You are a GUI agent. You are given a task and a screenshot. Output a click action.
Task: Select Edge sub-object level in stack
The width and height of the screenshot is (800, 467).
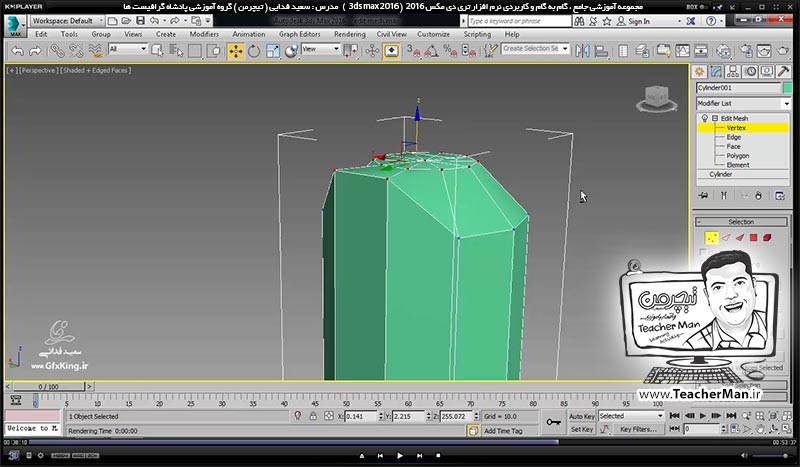click(734, 137)
